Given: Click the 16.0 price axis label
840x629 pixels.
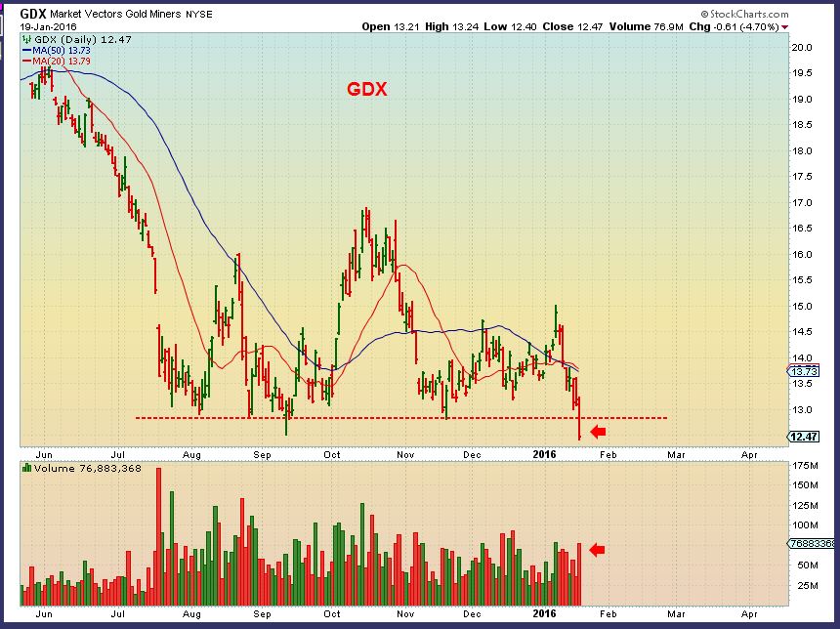Looking at the screenshot, I should [x=802, y=255].
